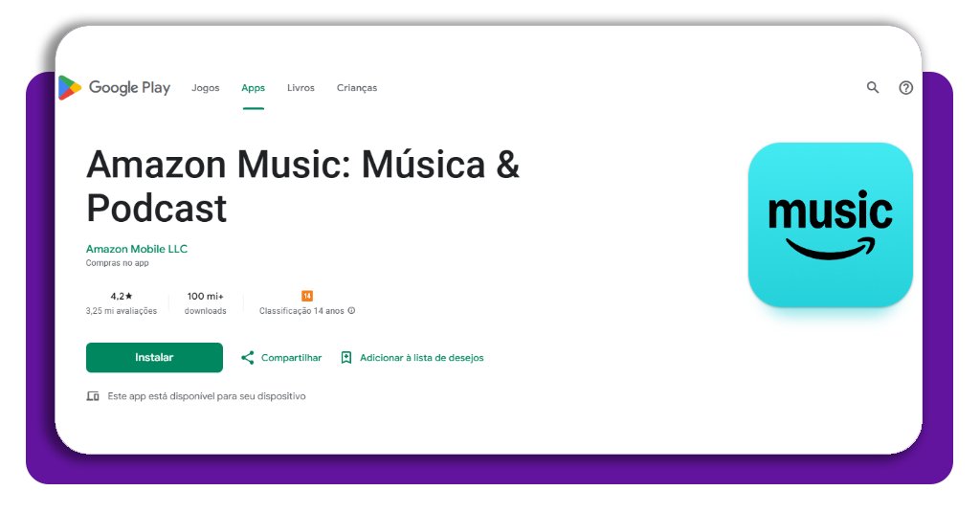
Task: Click the info icon after Classificação 14 anos
Action: coord(351,310)
